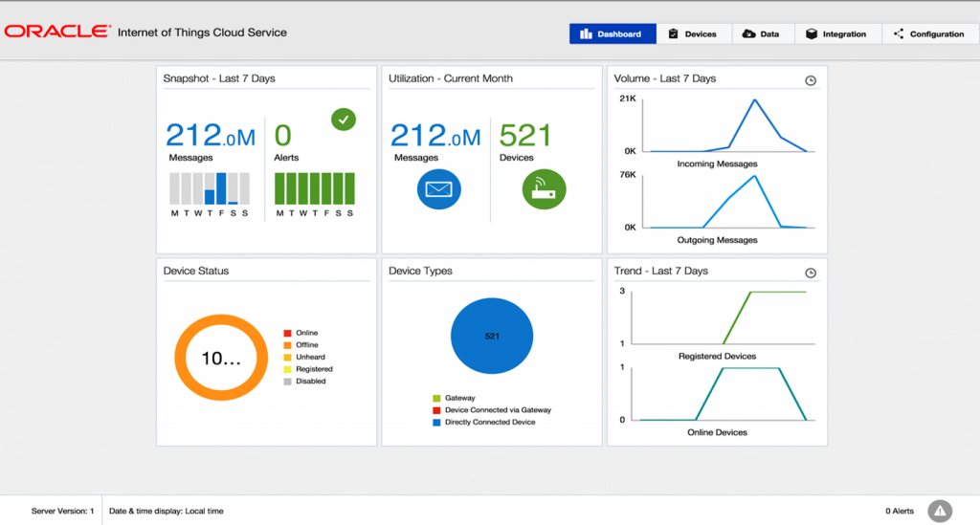Click the Volume - Last 7 Days title
The image size is (980, 525).
665,78
